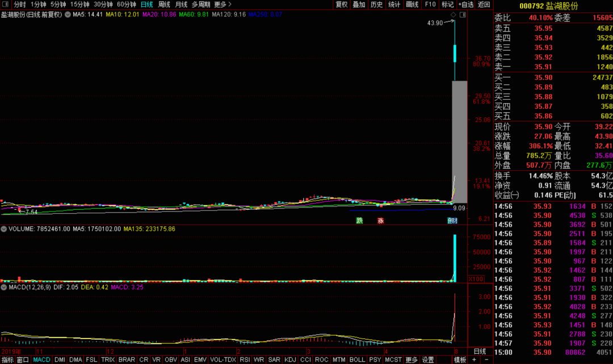Open the MA settings circle arrow icon
Screen dimensions: 613x364
68,15
